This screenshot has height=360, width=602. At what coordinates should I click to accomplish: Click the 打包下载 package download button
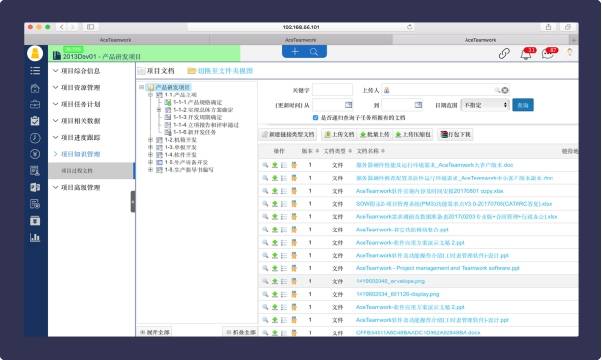(455, 134)
